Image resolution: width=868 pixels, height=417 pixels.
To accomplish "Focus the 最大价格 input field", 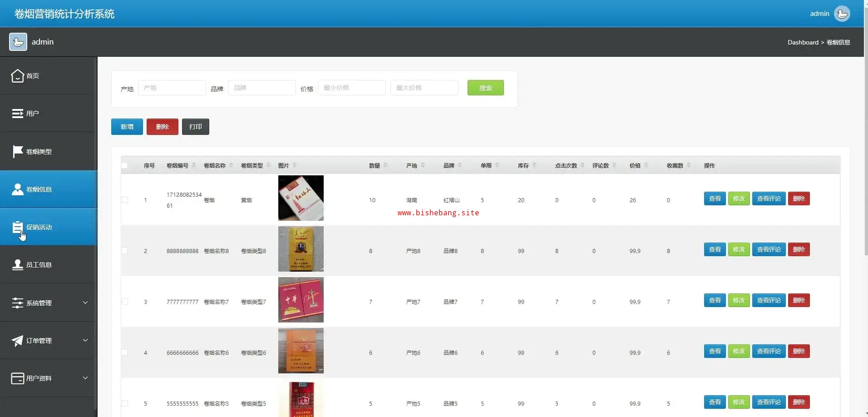I will coord(424,88).
